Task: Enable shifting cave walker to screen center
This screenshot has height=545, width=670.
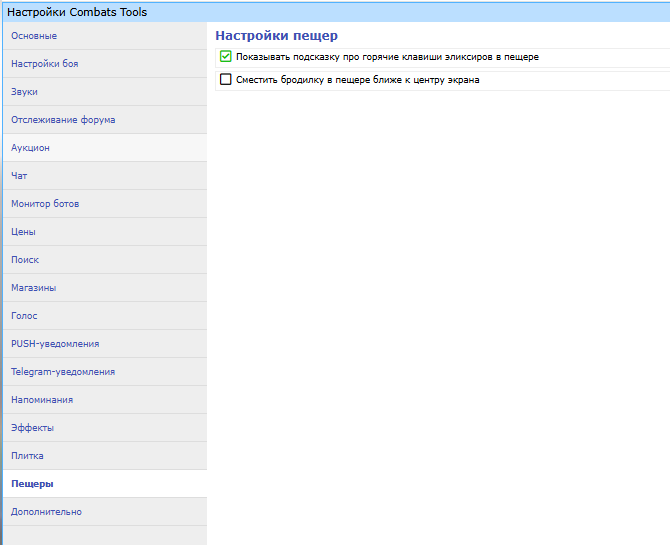Action: point(225,80)
